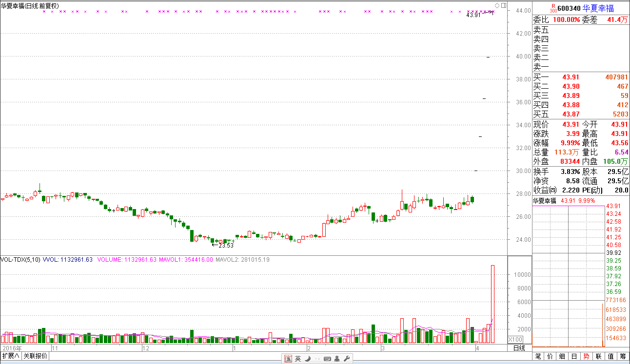Click the moon half-width icon in IME bar

pos(307,359)
